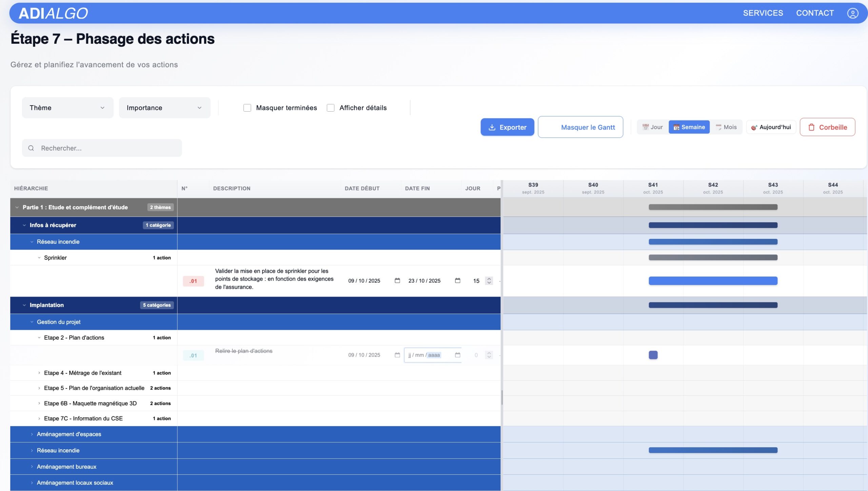This screenshot has width=868, height=491.
Task: Click the light blue sprinkler Gantt bar
Action: click(713, 281)
